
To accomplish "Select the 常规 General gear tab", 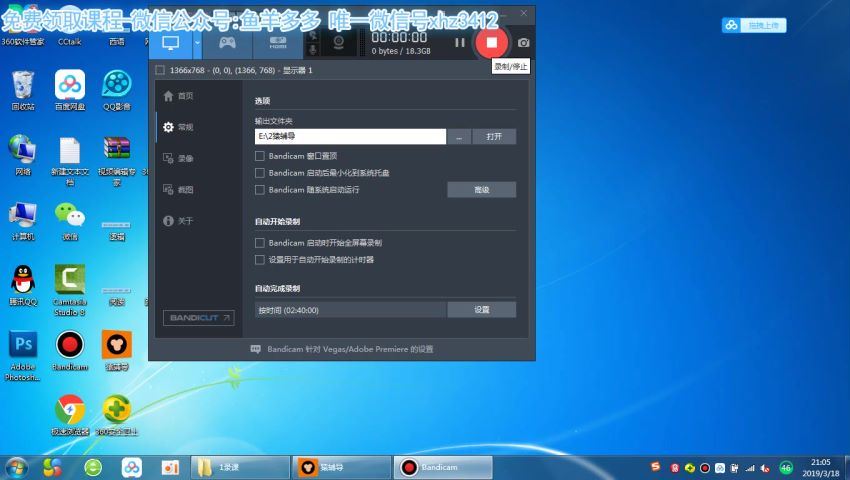I will click(x=179, y=127).
